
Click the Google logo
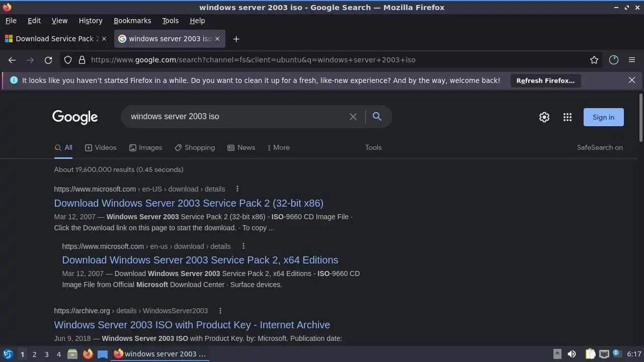tap(75, 117)
